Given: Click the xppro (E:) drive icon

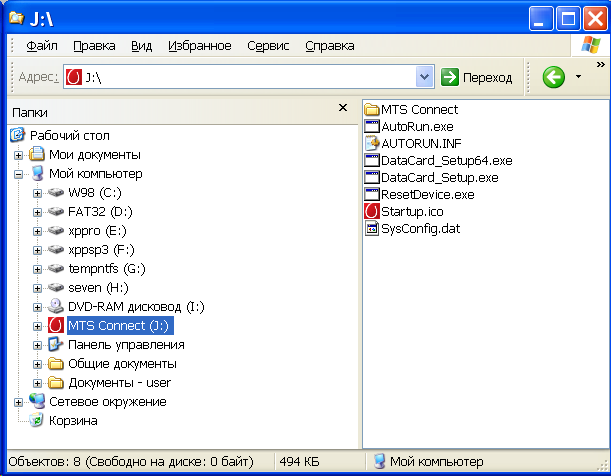Looking at the screenshot, I should point(56,231).
